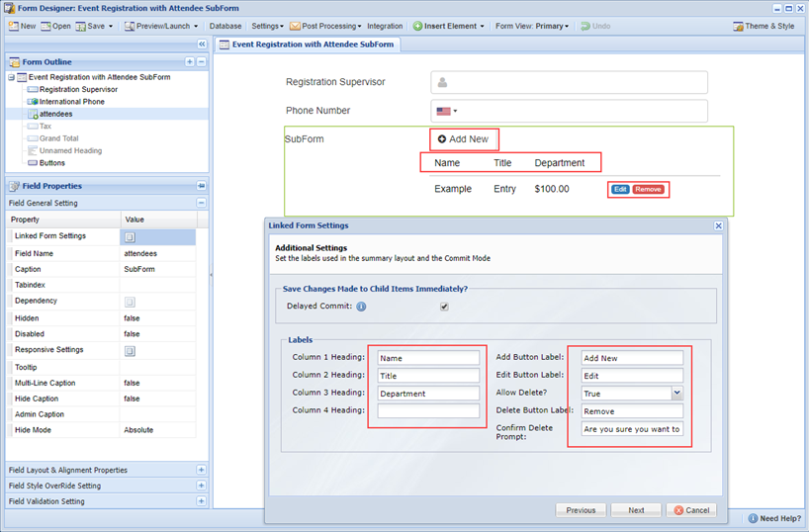809x532 pixels.
Task: Edit the Field Name value attendees
Action: click(158, 253)
